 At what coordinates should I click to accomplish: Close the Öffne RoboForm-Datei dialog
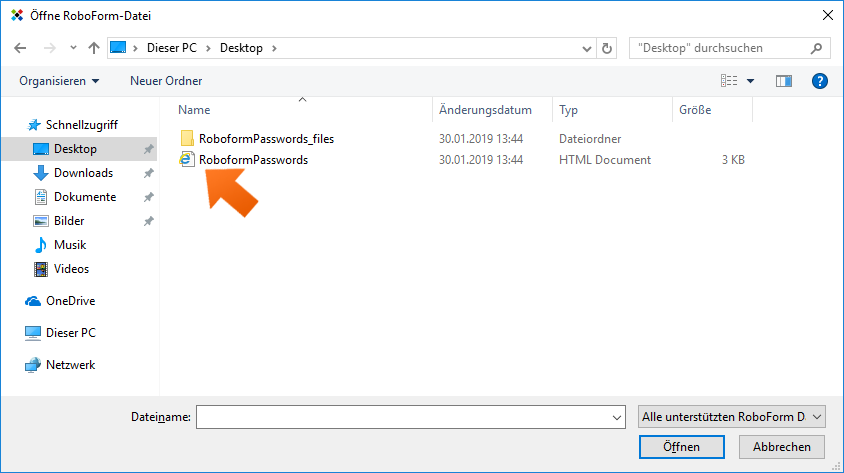pyautogui.click(x=828, y=15)
